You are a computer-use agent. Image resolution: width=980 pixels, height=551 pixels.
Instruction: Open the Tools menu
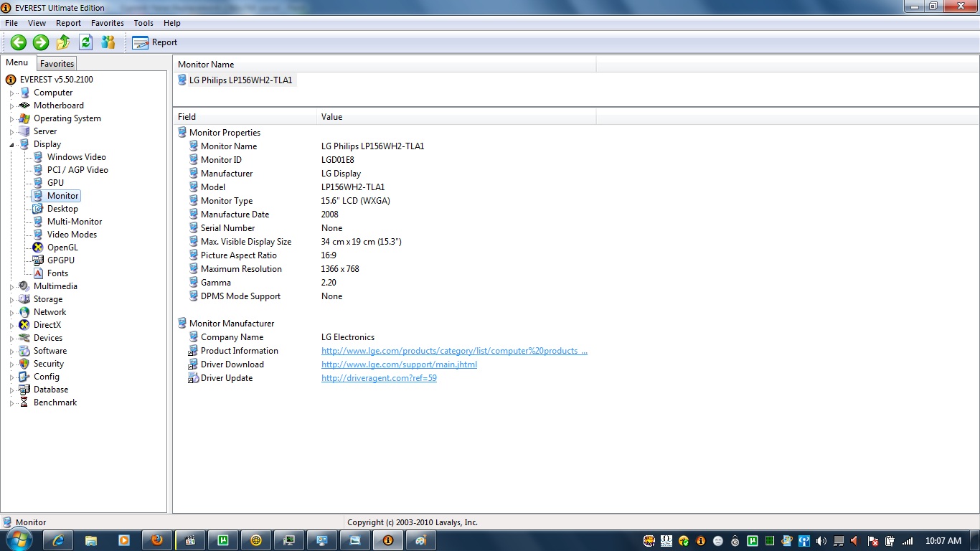tap(143, 23)
